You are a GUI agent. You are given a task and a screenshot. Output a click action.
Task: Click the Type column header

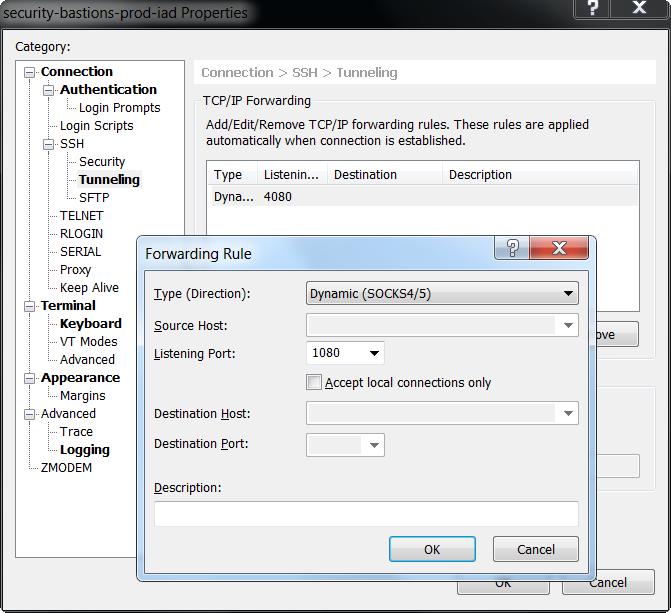(x=232, y=175)
